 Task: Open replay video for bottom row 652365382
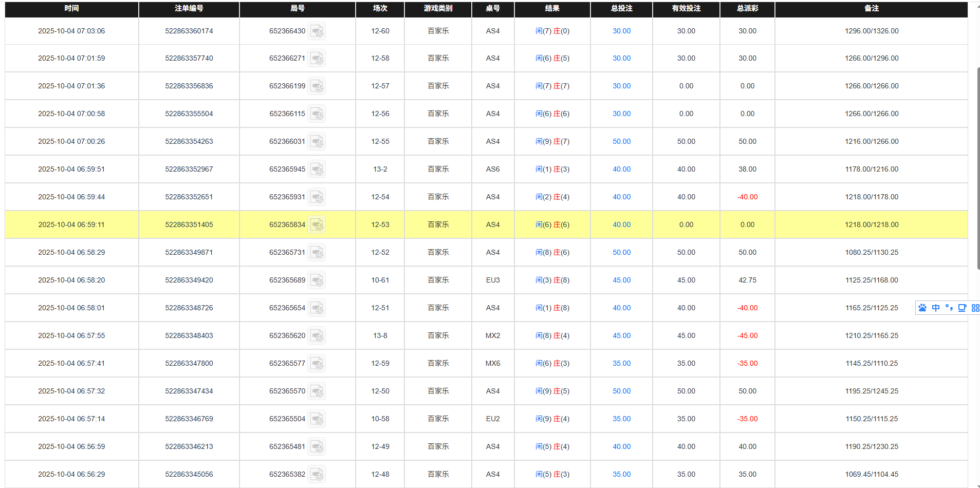click(x=317, y=474)
